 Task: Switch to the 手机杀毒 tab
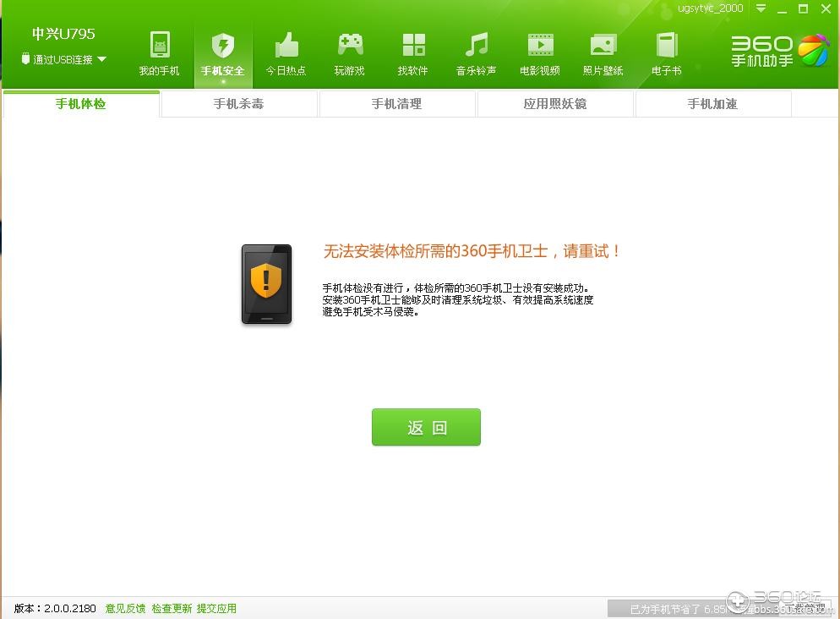(x=239, y=103)
